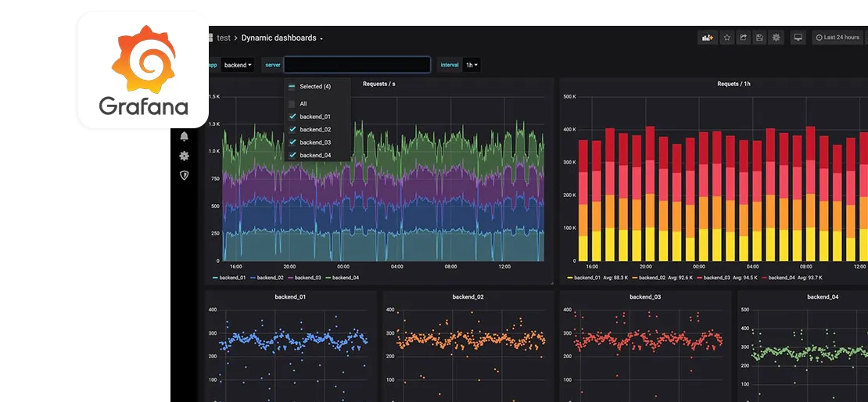868x402 pixels.
Task: Open the backend_03 panel title menu
Action: tap(645, 296)
